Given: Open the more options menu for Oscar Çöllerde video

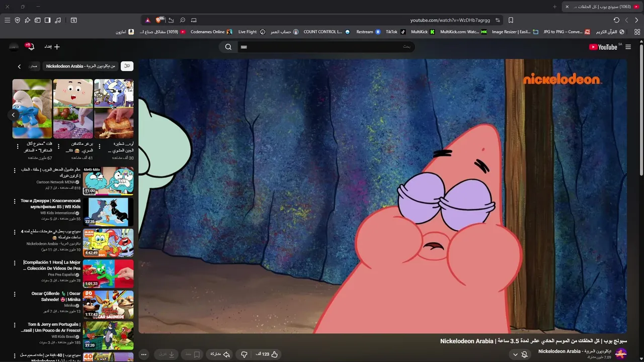Looking at the screenshot, I should click(x=16, y=294).
